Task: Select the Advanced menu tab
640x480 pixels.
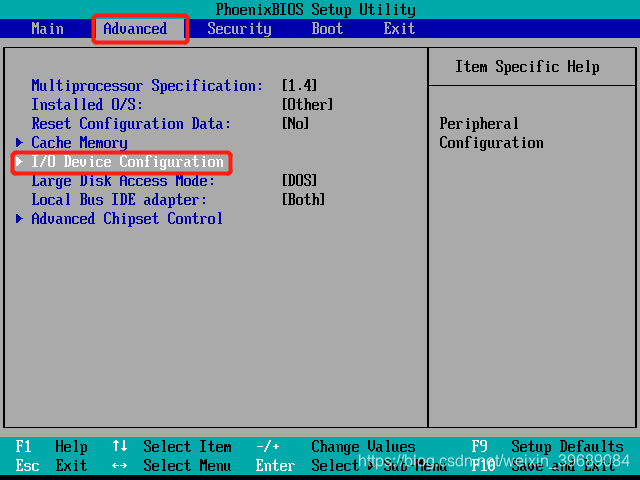Action: [x=135, y=29]
